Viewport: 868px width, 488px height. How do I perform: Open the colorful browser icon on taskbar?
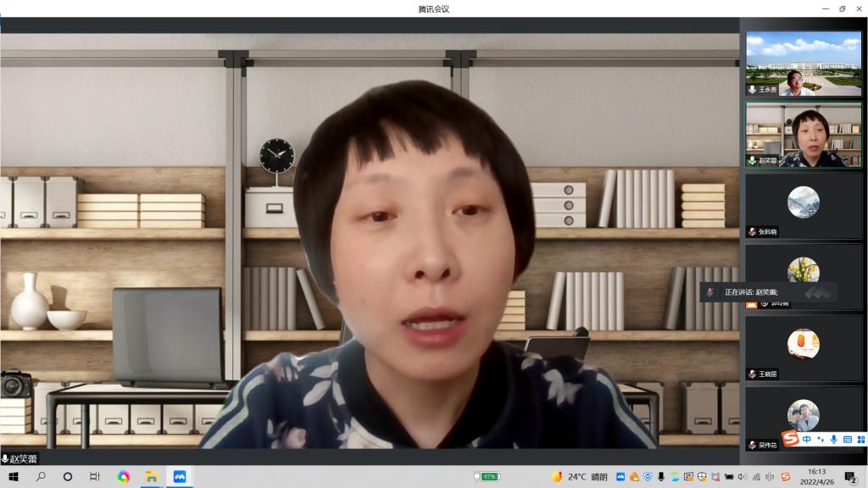point(123,476)
